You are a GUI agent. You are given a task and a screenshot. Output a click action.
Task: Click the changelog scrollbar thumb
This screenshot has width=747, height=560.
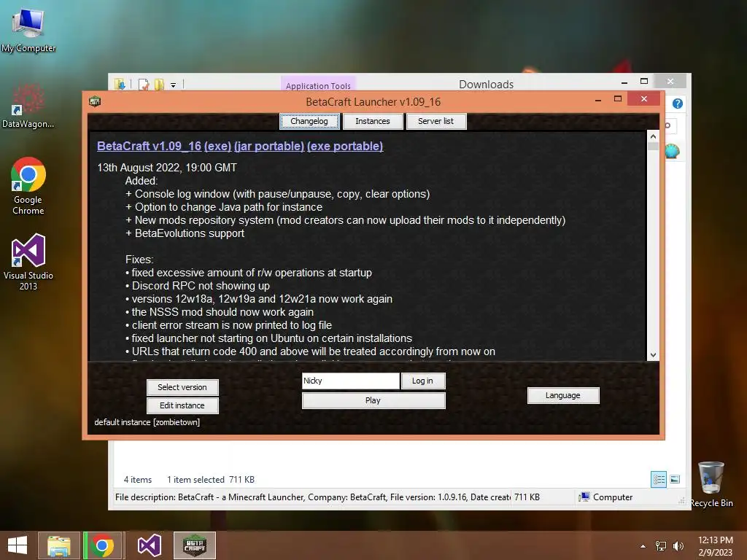[653, 146]
